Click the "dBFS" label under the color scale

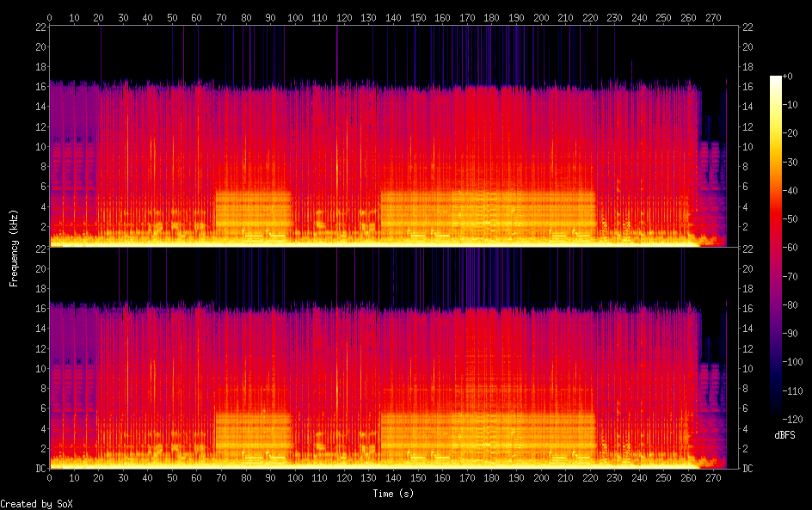pyautogui.click(x=784, y=437)
